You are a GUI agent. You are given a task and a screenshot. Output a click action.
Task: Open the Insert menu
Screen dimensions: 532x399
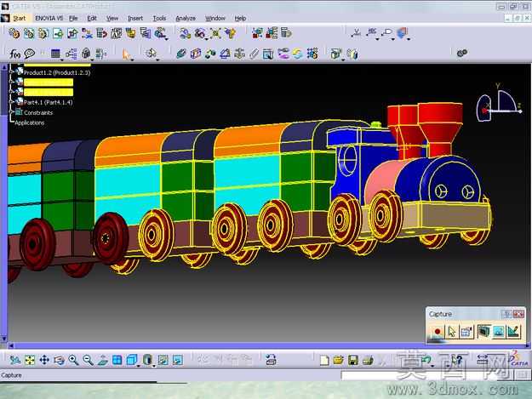pos(135,19)
